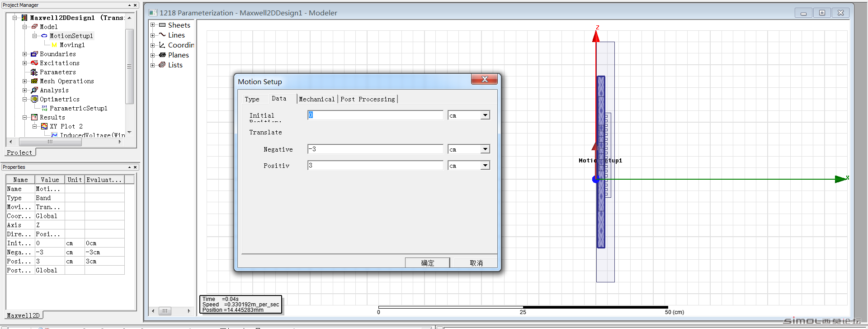Click the modeler tree horizontal scrollbar thumb

(165, 311)
